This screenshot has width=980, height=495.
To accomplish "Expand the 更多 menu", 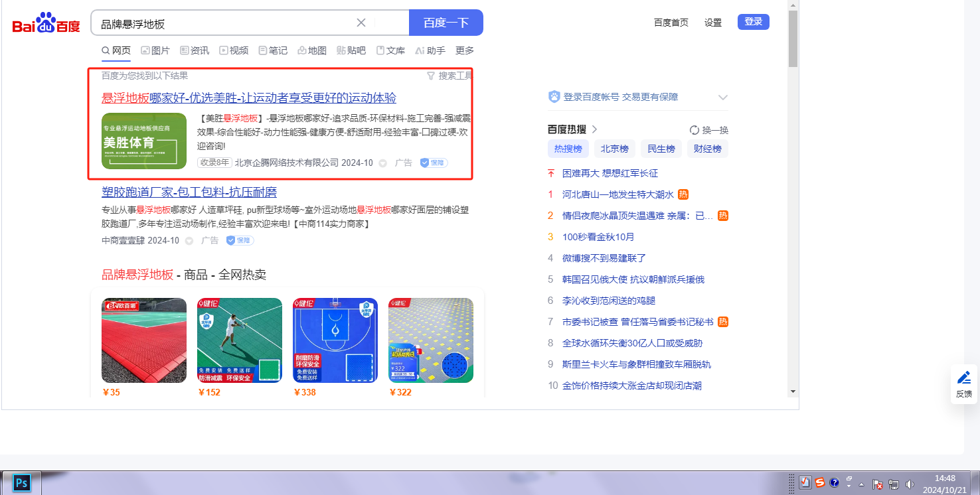I will point(465,50).
